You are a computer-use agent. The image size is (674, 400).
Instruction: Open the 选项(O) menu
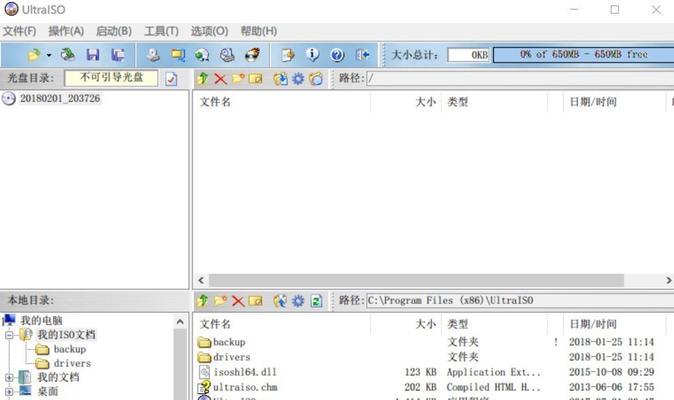coord(209,31)
